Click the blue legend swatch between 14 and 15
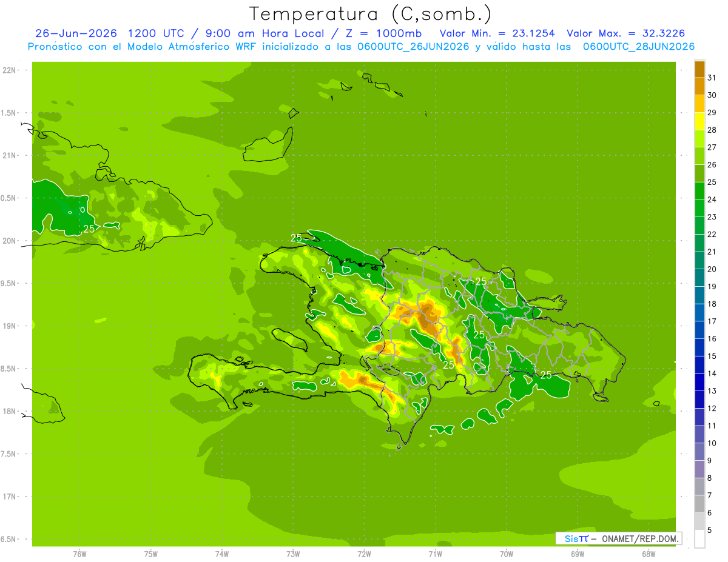Image resolution: width=728 pixels, height=562 pixels. click(x=699, y=365)
